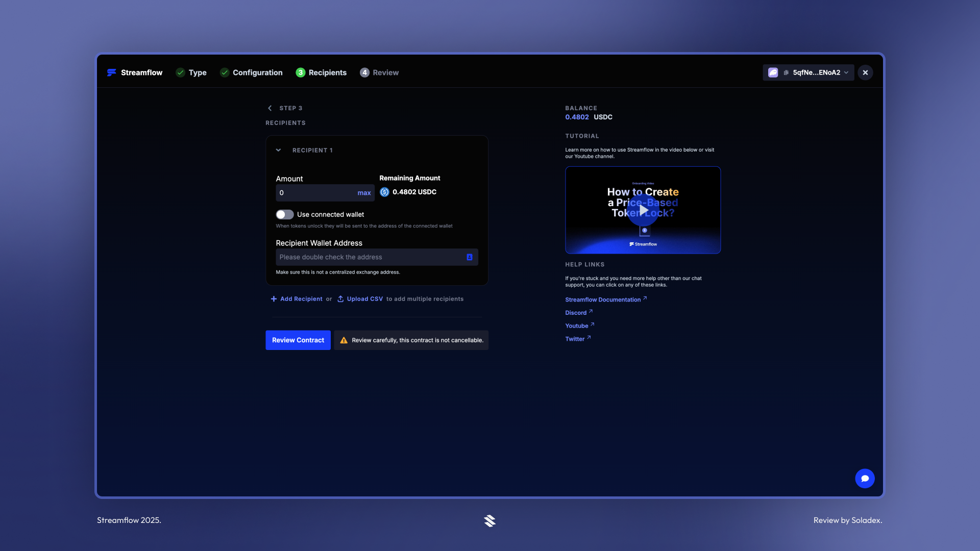The height and width of the screenshot is (551, 980).
Task: Play the tutorial video
Action: [643, 210]
